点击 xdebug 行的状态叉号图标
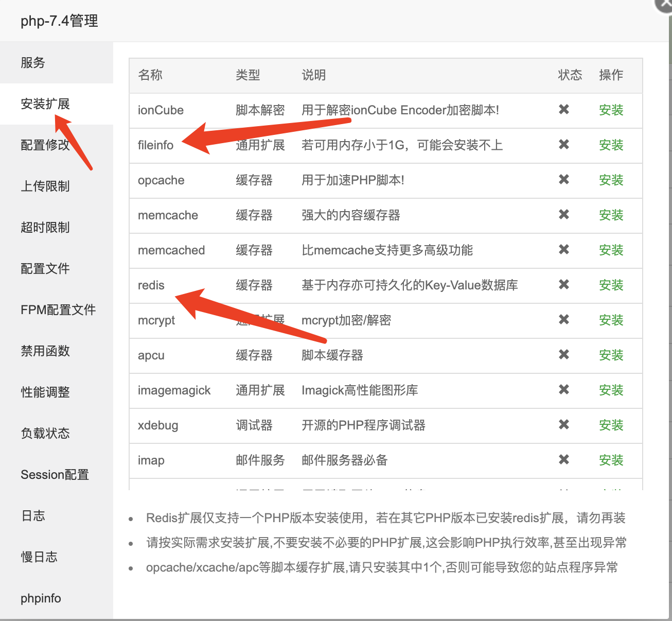Screen dimensions: 672x621 pyautogui.click(x=563, y=425)
